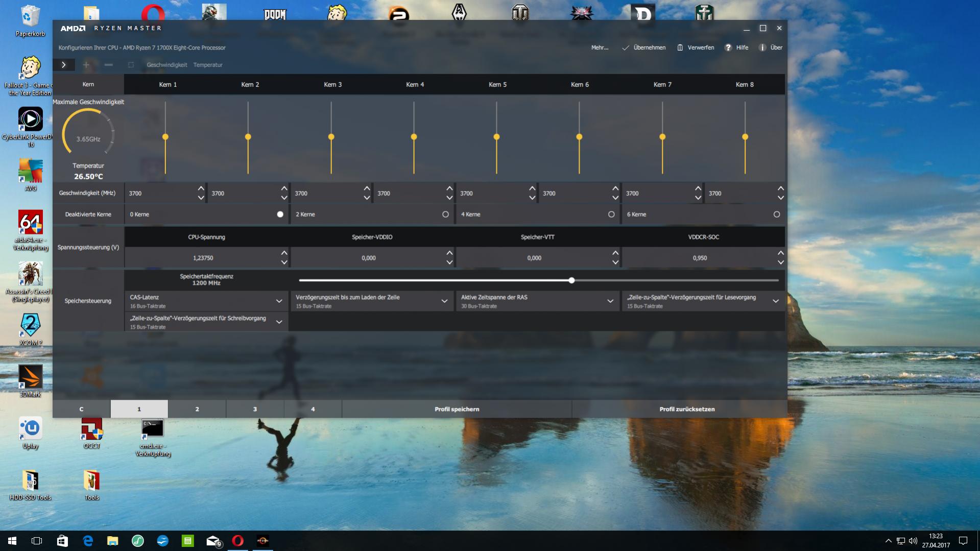Select the OCCT desktop icon
The height and width of the screenshot is (551, 980).
pos(92,433)
